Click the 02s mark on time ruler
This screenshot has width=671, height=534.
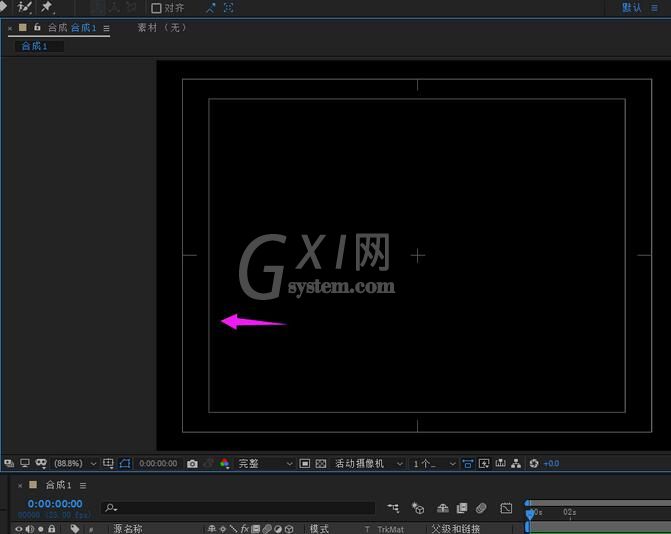(x=570, y=512)
